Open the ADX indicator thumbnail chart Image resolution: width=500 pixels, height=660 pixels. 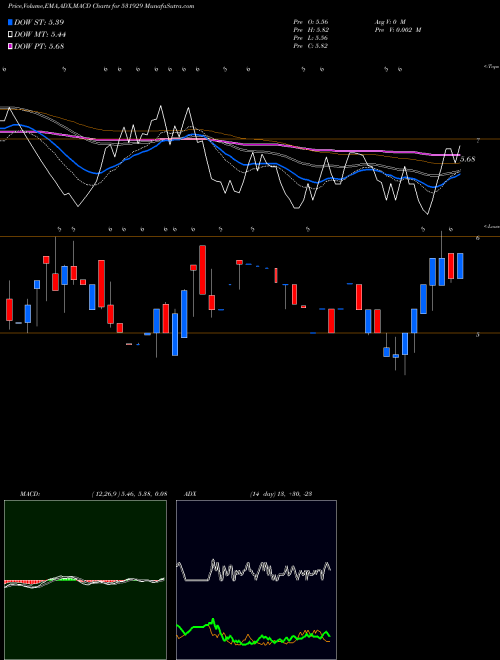[x=256, y=580]
